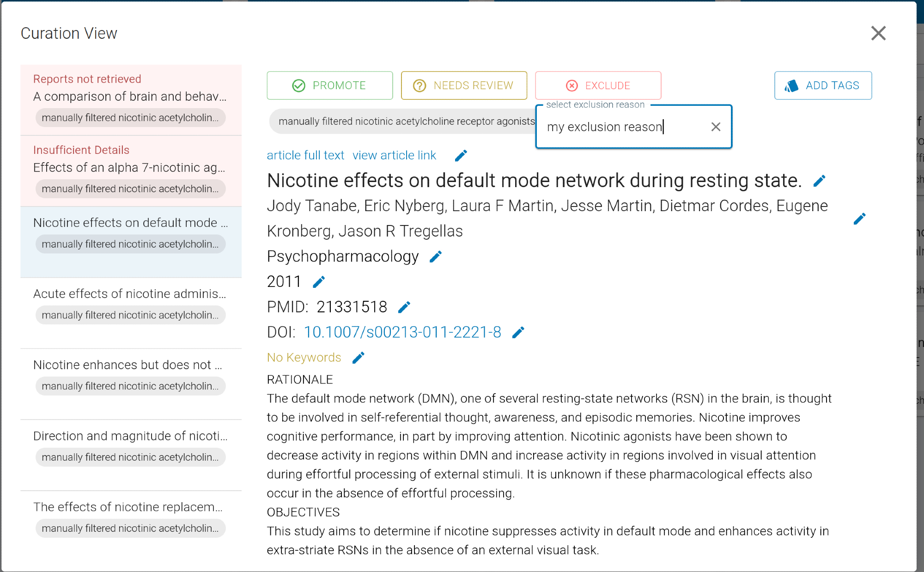Open the ADD TAGS menu
Image resolution: width=924 pixels, height=572 pixels.
(823, 85)
